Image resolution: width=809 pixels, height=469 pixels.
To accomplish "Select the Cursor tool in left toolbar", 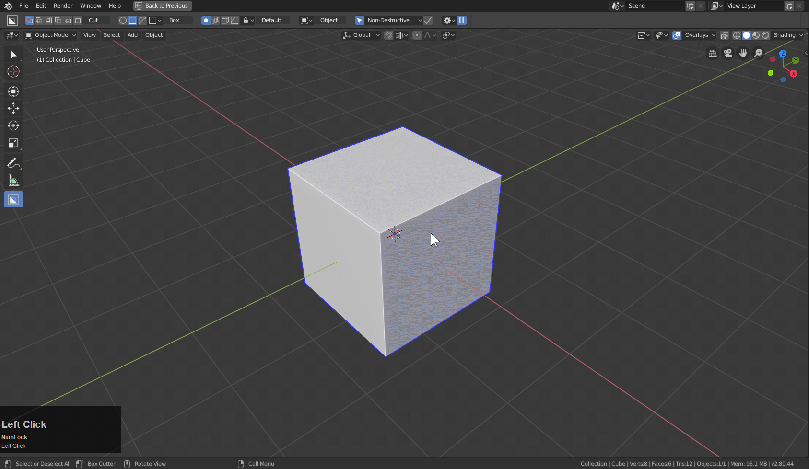I will [13, 72].
